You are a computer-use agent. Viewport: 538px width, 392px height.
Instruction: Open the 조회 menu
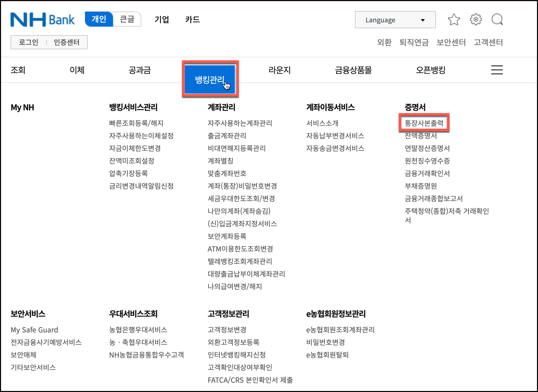[x=18, y=70]
